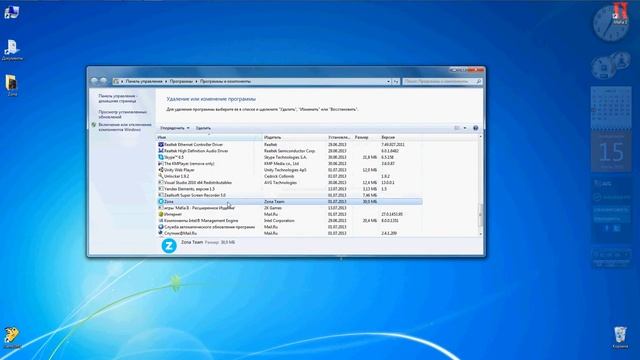Expand the arrow after Панель управления breadcrumb
The height and width of the screenshot is (360, 640).
[166, 82]
